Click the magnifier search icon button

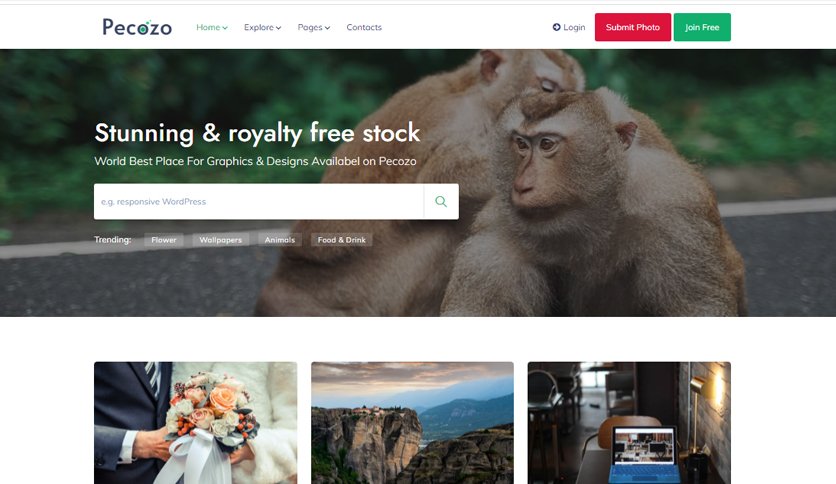point(441,201)
